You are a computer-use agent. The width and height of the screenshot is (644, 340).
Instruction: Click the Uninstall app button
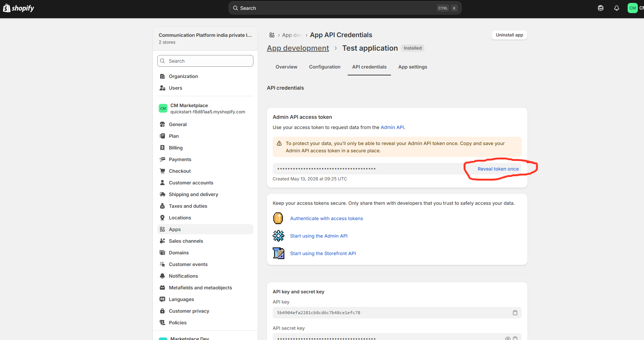click(x=509, y=35)
